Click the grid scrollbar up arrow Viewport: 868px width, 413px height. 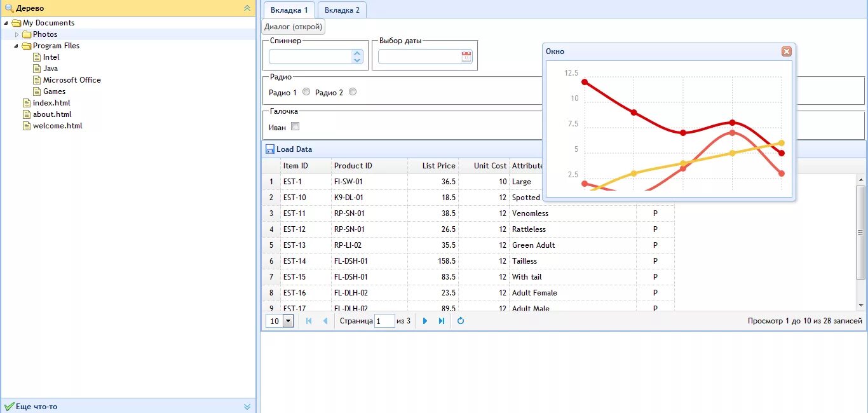860,180
